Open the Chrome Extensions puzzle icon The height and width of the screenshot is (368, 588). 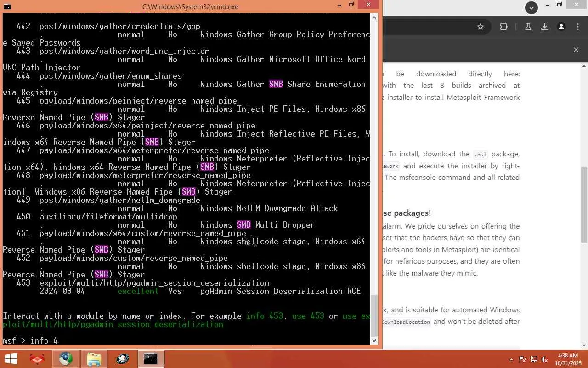(x=504, y=27)
